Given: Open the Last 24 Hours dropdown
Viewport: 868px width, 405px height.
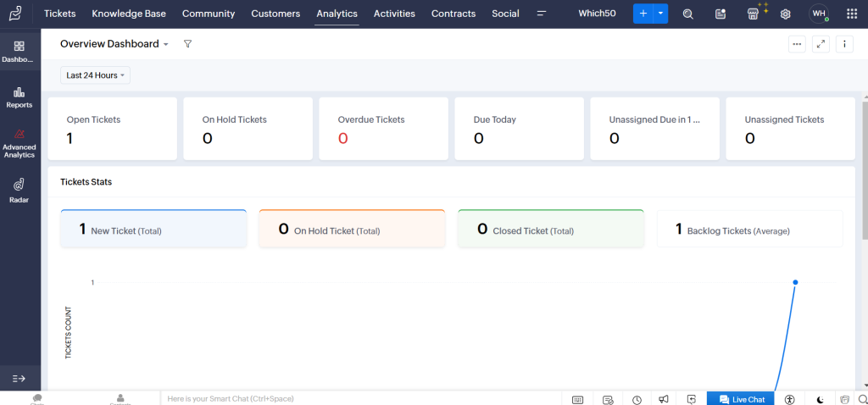Looking at the screenshot, I should pos(95,75).
